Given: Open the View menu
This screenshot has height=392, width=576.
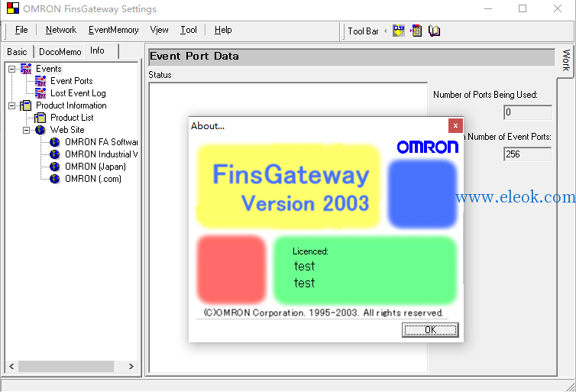Looking at the screenshot, I should [159, 30].
